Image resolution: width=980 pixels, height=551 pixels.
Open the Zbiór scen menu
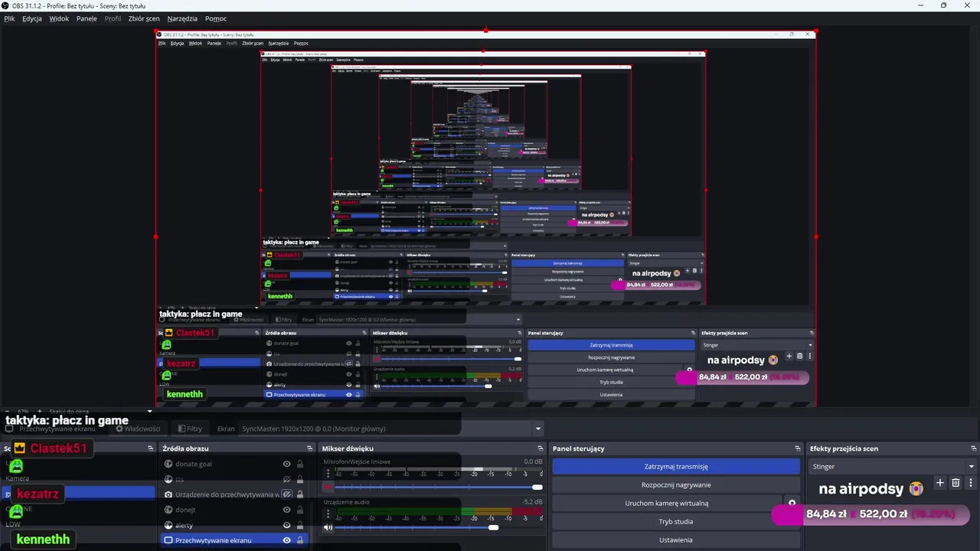tap(144, 18)
